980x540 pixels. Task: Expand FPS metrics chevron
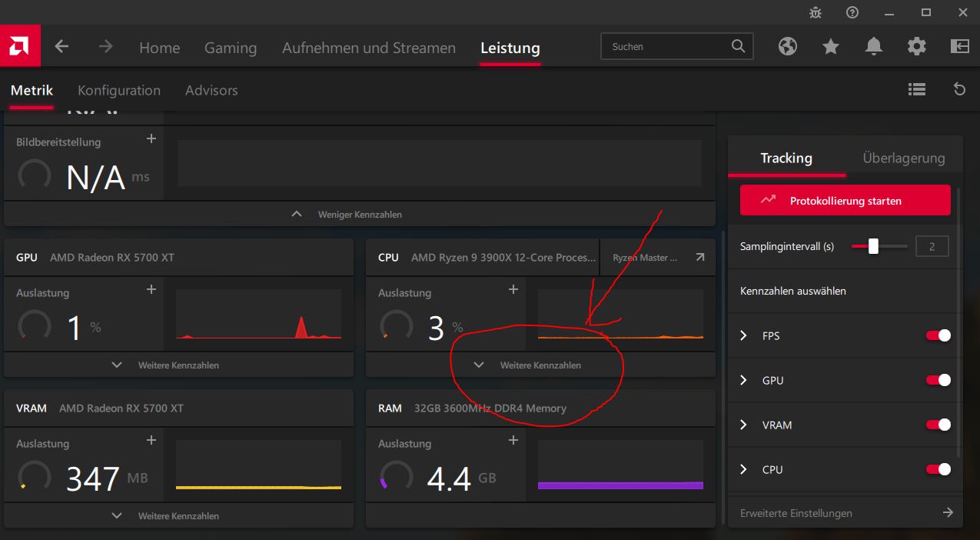[x=743, y=335]
